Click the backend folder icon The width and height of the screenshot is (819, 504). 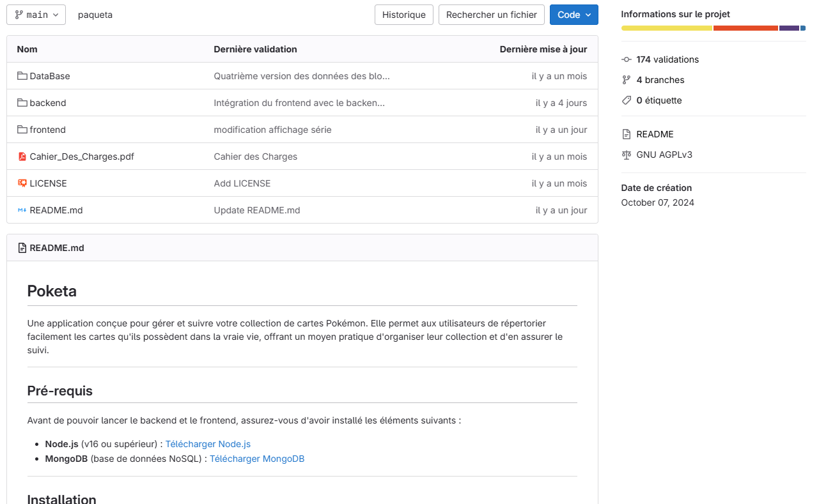pyautogui.click(x=22, y=103)
